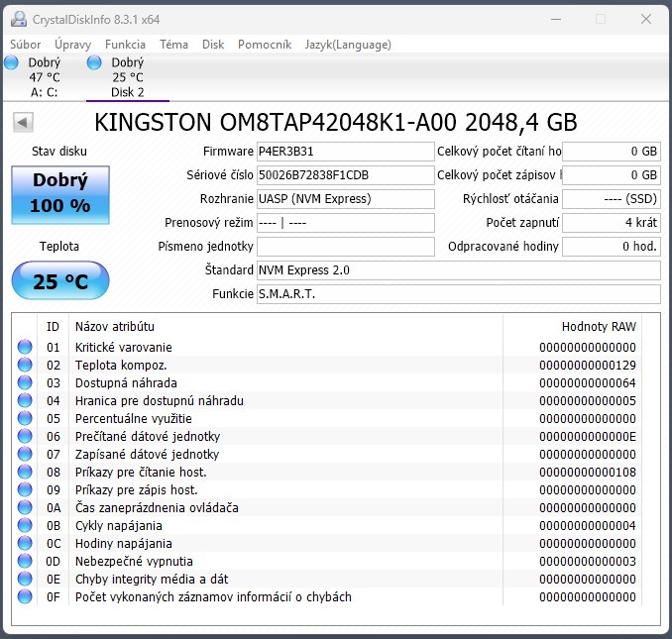The height and width of the screenshot is (639, 672).
Task: Click status orb of Teplota kompoz. row
Action: pyautogui.click(x=25, y=365)
